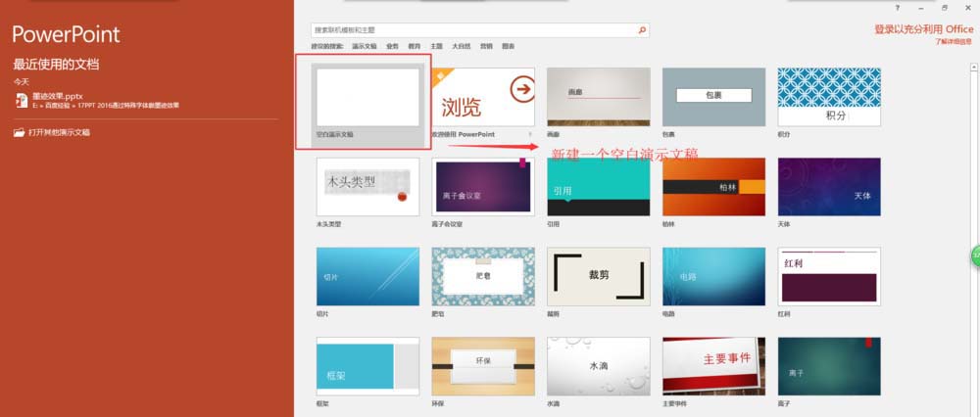
Task: Open the 了解详细信息 link
Action: coord(954,41)
